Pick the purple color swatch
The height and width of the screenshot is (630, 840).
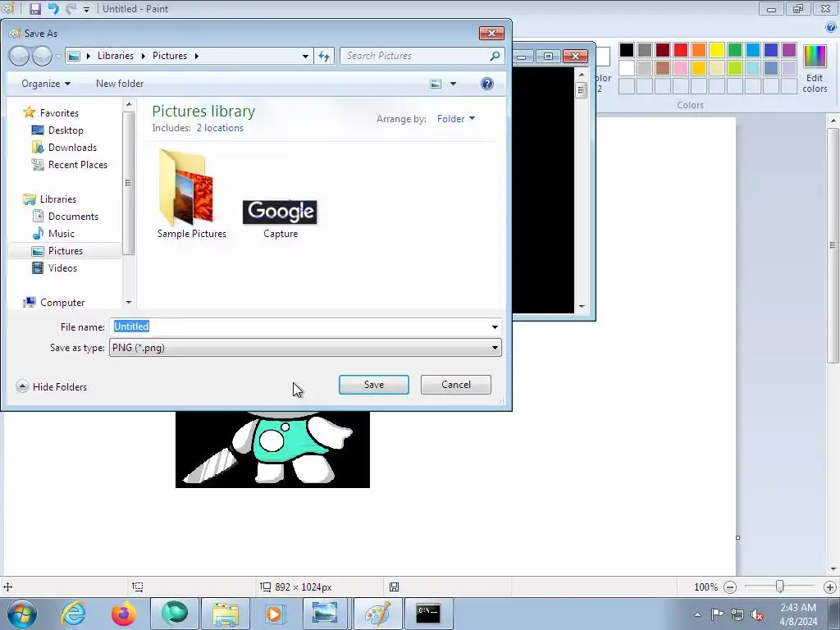click(x=788, y=50)
